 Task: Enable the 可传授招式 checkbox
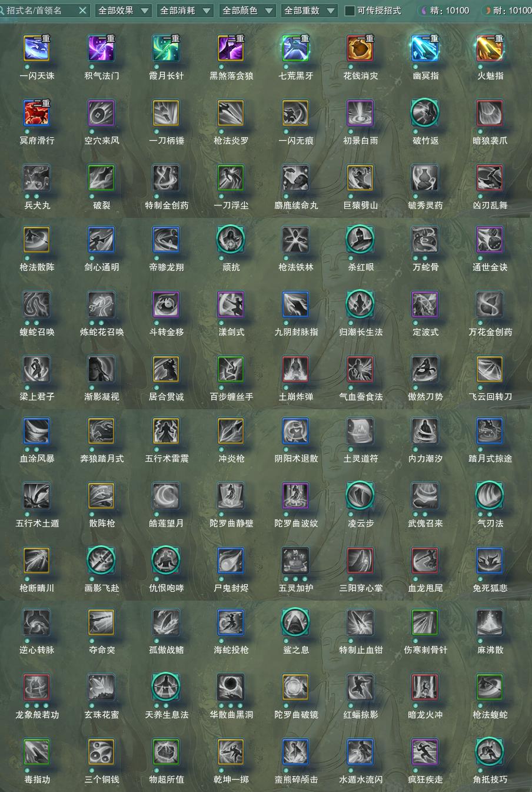point(350,11)
